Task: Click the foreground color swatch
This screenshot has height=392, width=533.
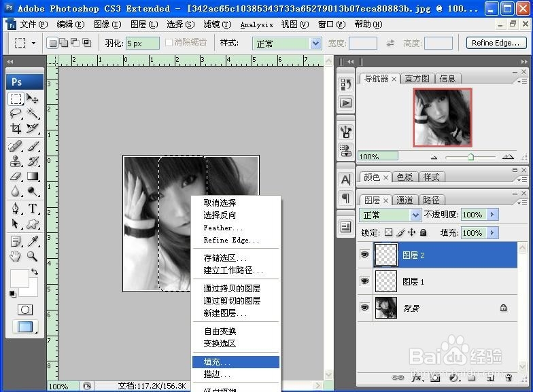Action: pos(20,279)
